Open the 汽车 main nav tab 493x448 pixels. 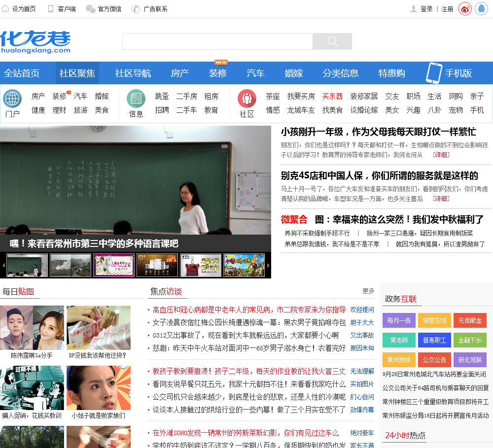(255, 73)
